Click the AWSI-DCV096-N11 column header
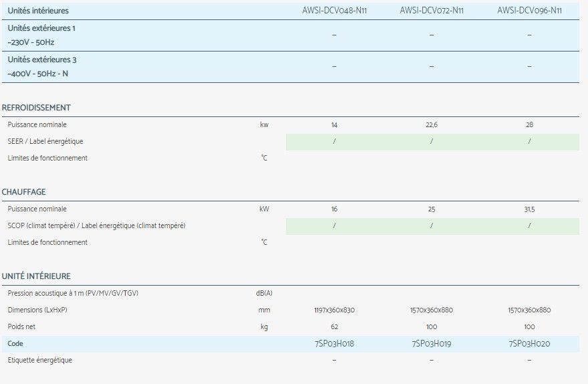Viewport: 588px width, 384px height. pyautogui.click(x=529, y=11)
